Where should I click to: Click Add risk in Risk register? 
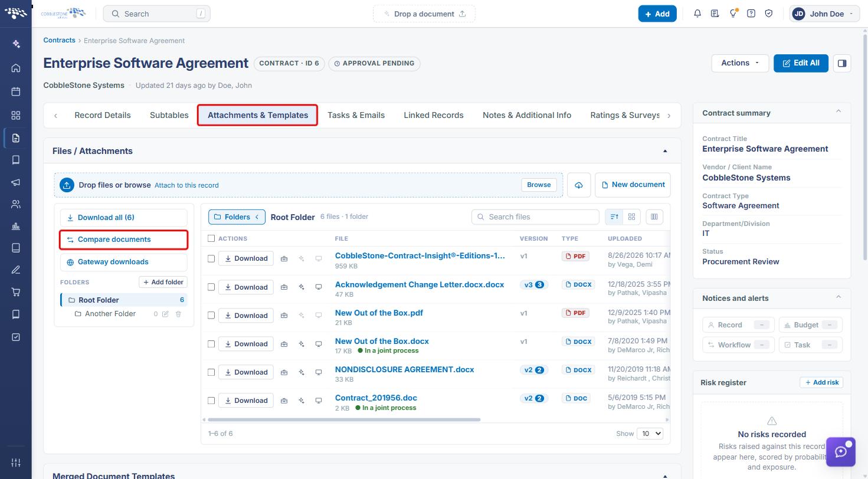point(821,382)
